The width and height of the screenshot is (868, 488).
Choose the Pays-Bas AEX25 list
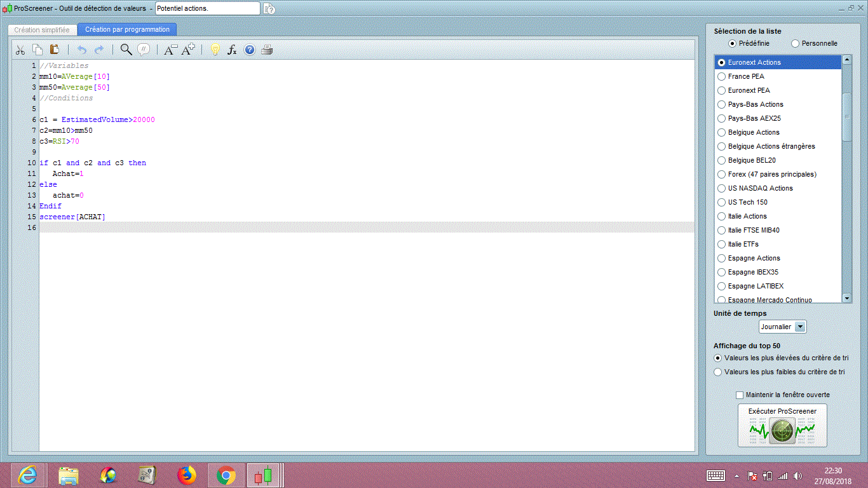tap(778, 118)
